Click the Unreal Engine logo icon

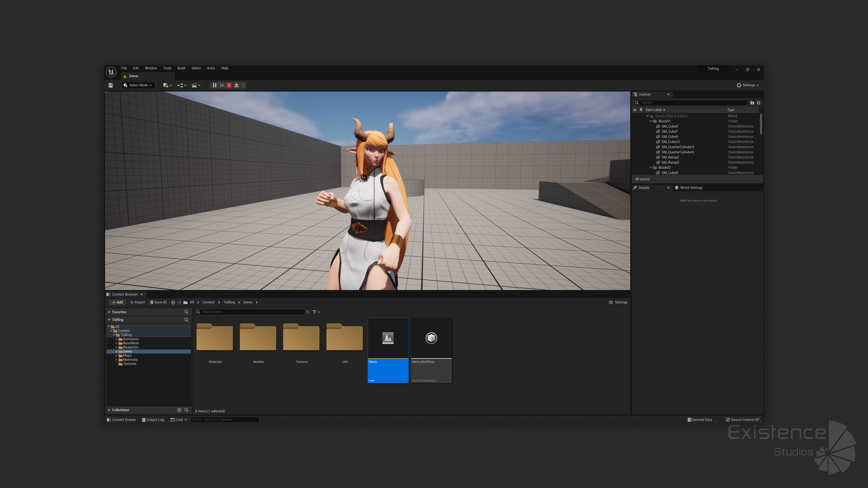click(x=111, y=72)
